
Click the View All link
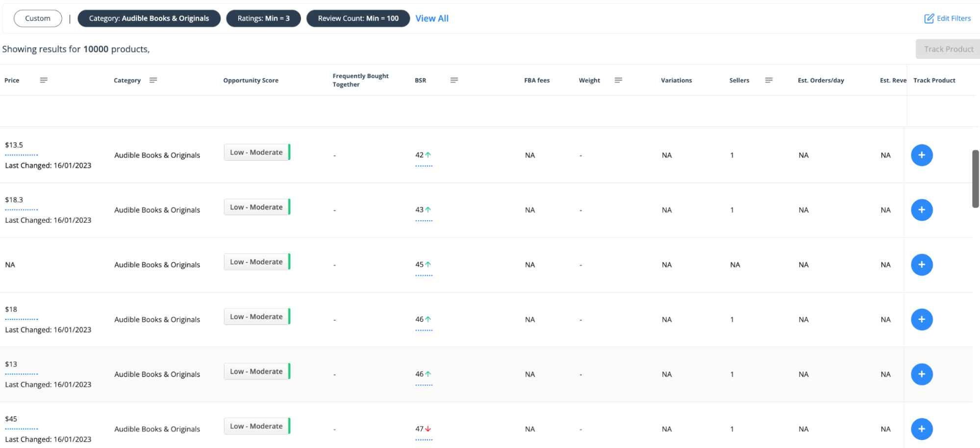coord(431,18)
